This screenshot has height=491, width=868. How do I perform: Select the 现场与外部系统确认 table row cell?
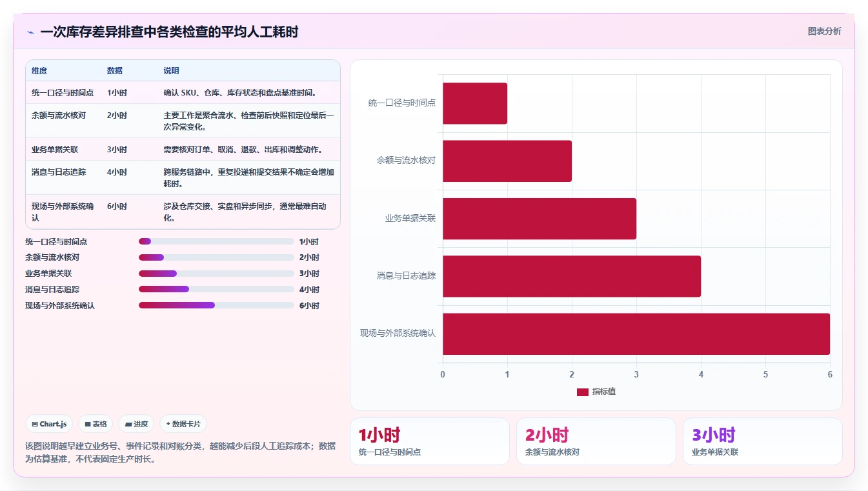pos(63,212)
